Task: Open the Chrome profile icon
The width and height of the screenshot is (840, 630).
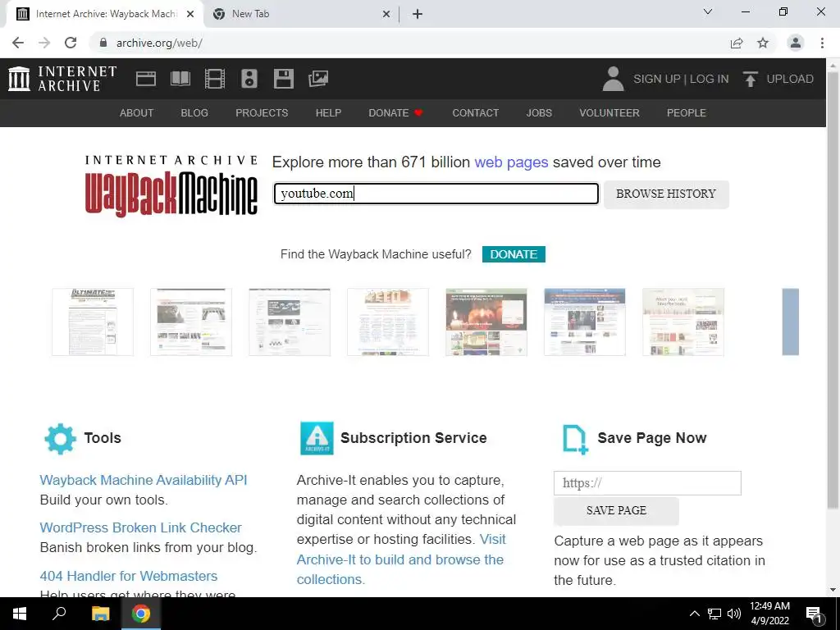Action: pyautogui.click(x=796, y=43)
